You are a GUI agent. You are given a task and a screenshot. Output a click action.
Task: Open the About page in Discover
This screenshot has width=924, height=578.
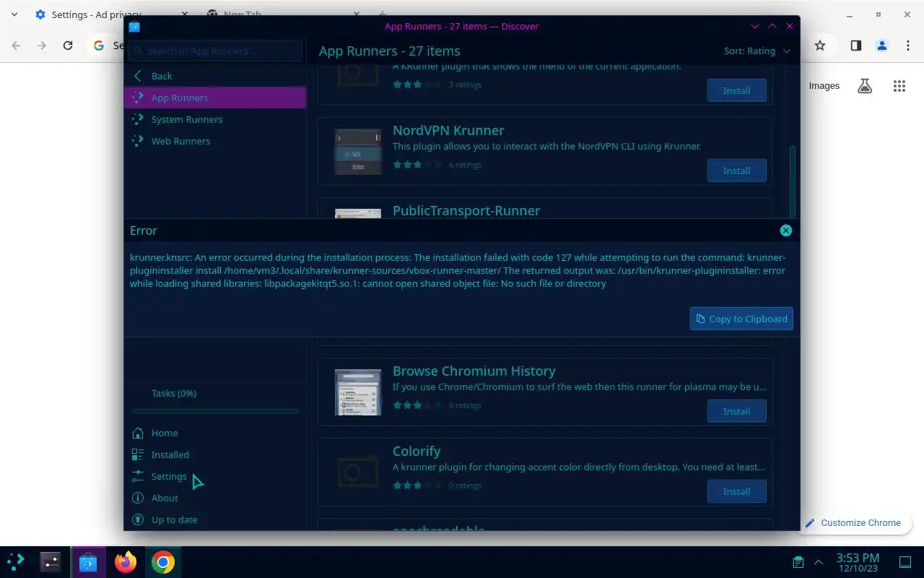215,498
